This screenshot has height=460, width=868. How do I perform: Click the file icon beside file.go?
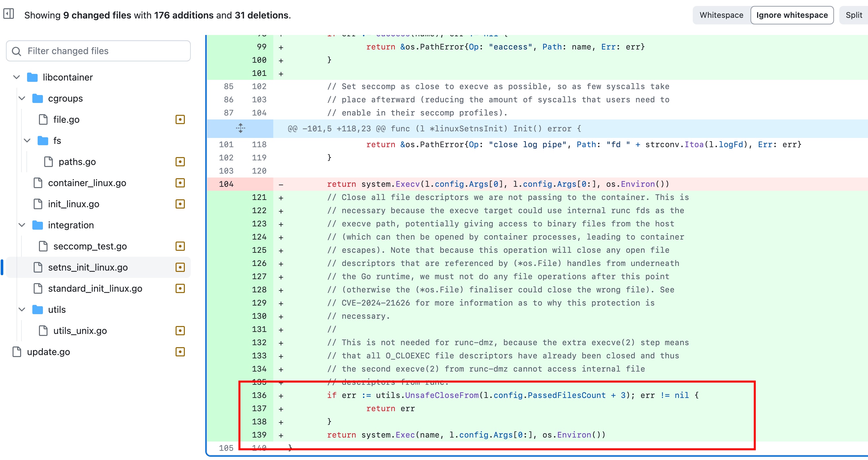pos(43,120)
